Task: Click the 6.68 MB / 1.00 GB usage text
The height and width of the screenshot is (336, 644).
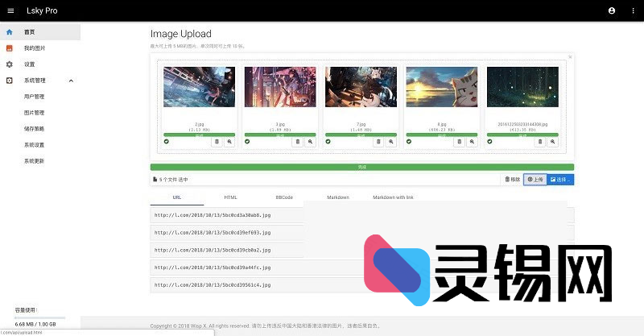Action: [x=35, y=324]
